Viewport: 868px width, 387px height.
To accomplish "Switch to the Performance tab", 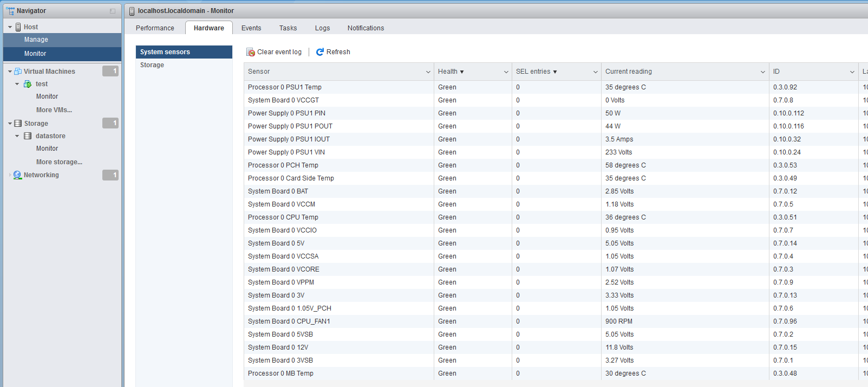I will pos(155,28).
